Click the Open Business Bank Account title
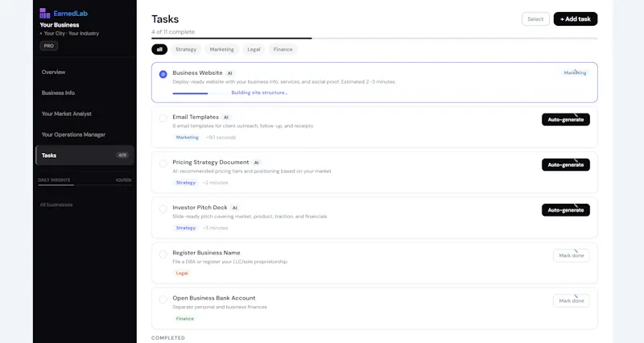Image resolution: width=644 pixels, height=343 pixels. [214, 298]
